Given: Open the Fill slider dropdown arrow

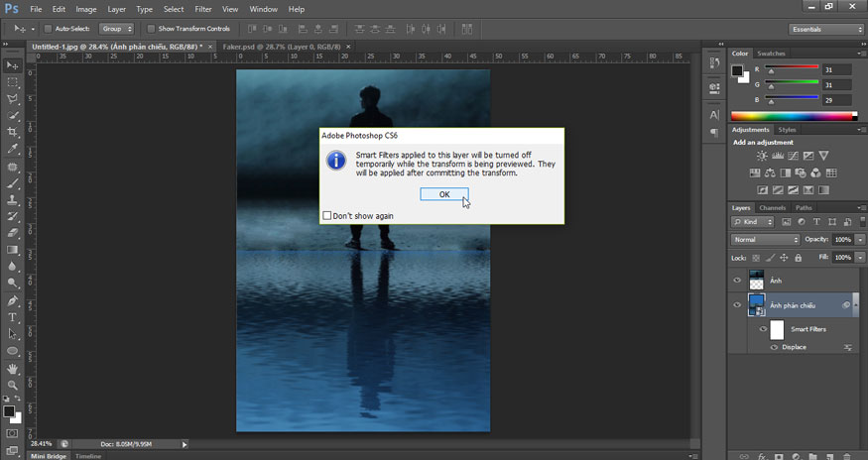Looking at the screenshot, I should (x=860, y=258).
